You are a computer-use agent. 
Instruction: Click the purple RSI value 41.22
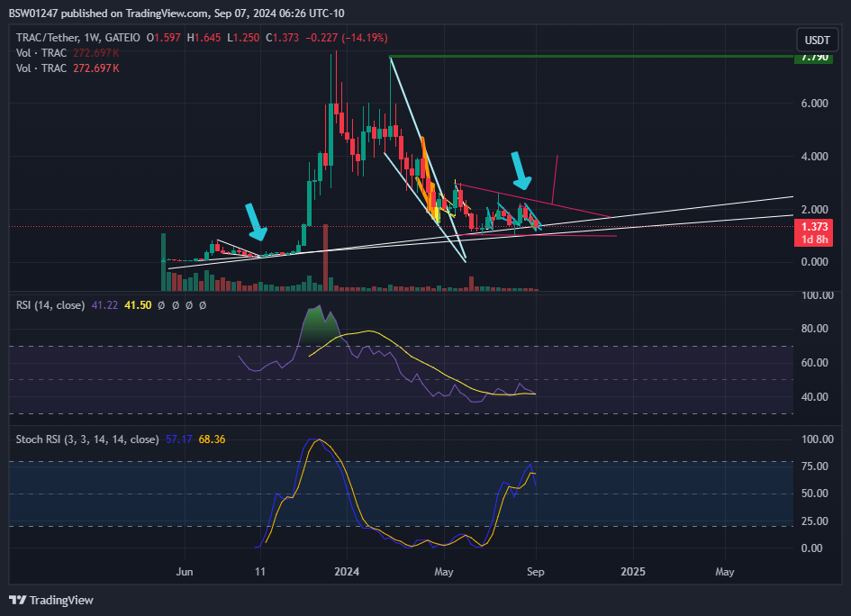click(x=104, y=305)
